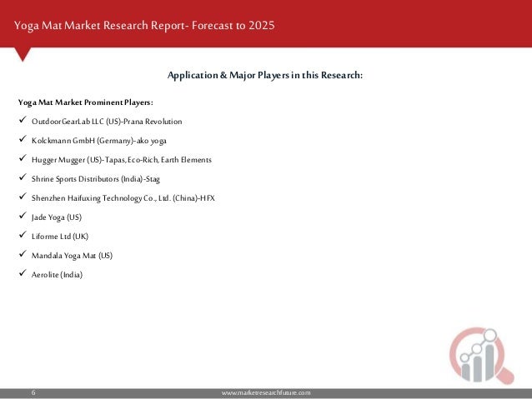Click the checkmark bullet beside Liforme Ltd
Screen dimensions: 532x399
click(x=23, y=235)
